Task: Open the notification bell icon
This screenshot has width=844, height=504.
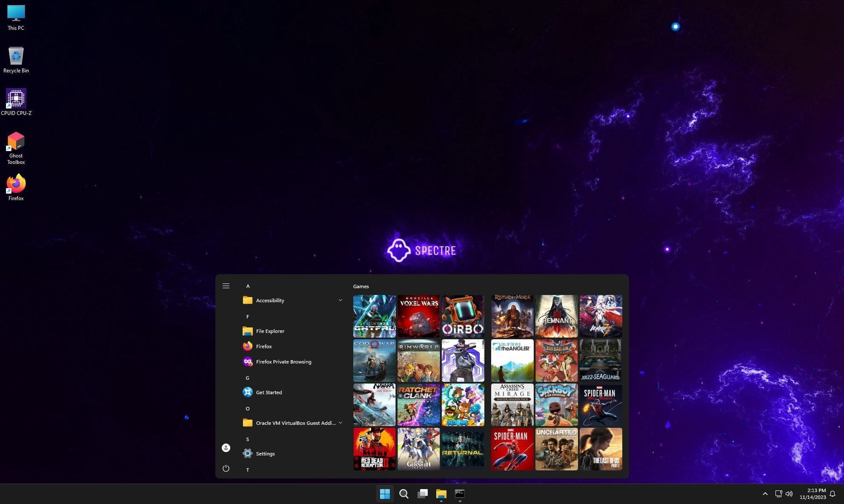Action: coord(833,494)
